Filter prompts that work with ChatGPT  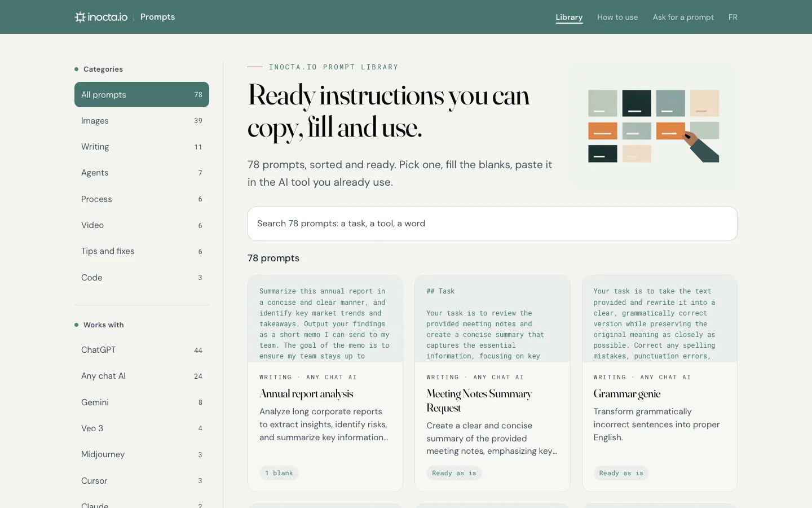[142, 350]
